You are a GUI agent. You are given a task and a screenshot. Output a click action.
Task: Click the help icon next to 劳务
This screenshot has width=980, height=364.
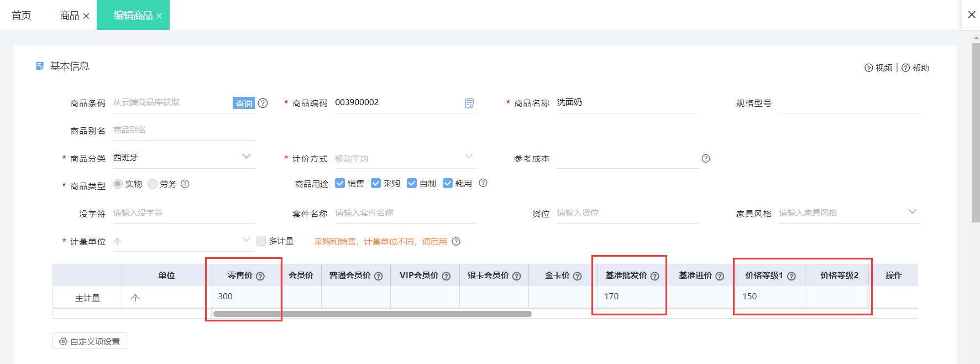pos(185,184)
